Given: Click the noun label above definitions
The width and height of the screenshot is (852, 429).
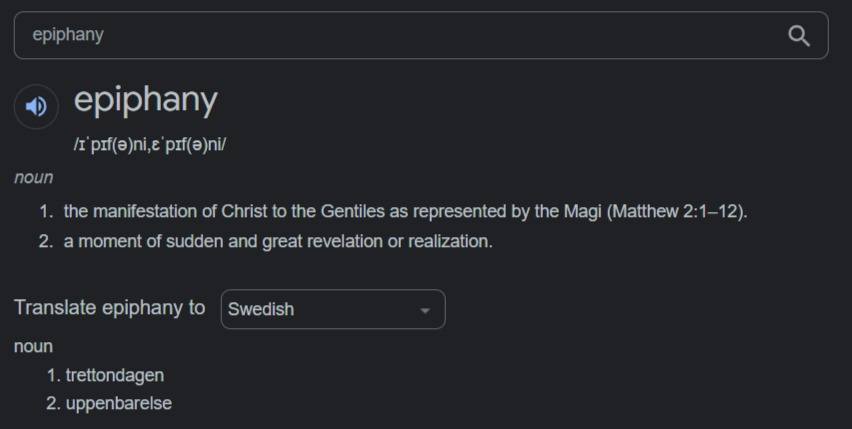Looking at the screenshot, I should click(34, 177).
